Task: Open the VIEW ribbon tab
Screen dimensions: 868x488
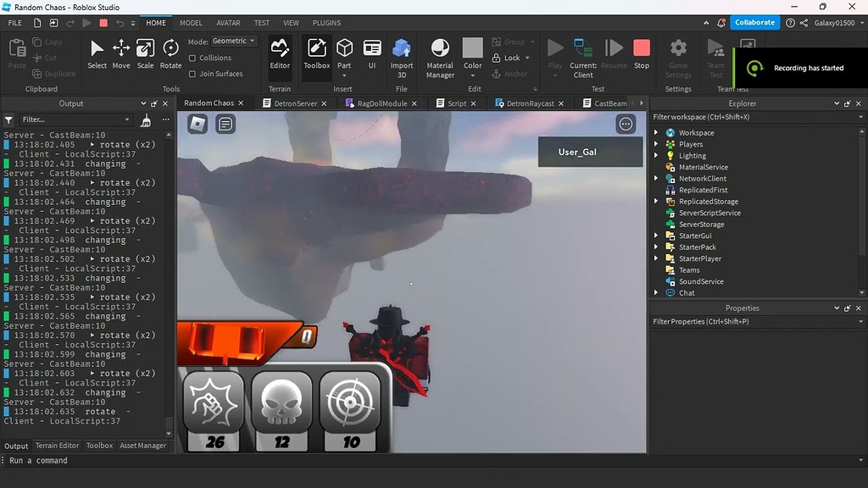Action: pyautogui.click(x=291, y=23)
